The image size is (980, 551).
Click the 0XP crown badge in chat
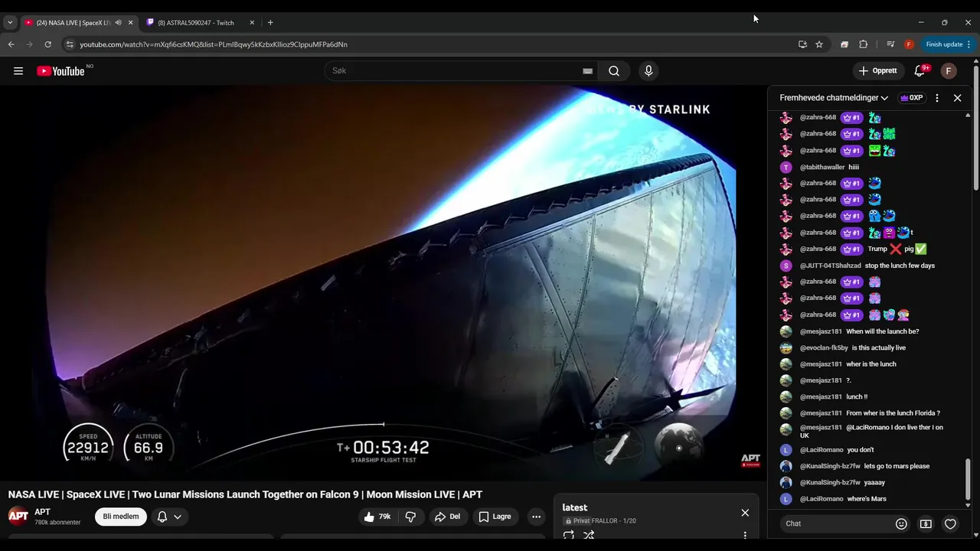(x=911, y=98)
